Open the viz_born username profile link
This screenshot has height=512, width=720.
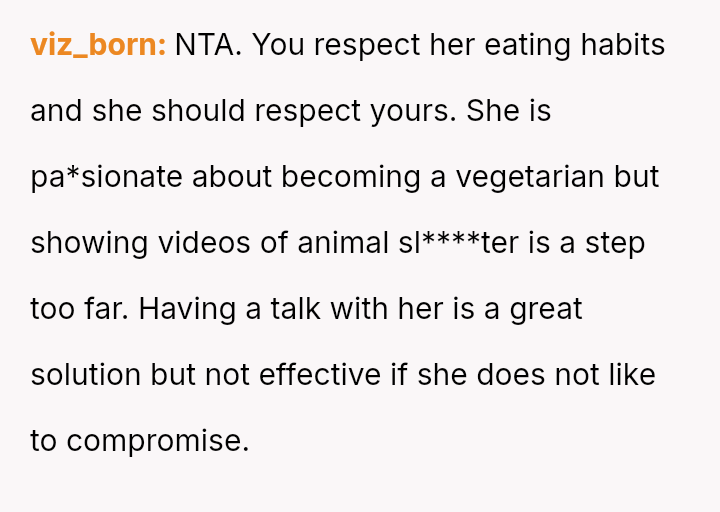point(98,45)
